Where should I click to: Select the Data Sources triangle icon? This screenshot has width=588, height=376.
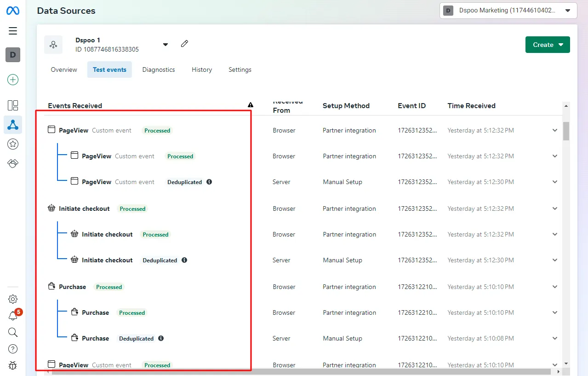(x=13, y=125)
